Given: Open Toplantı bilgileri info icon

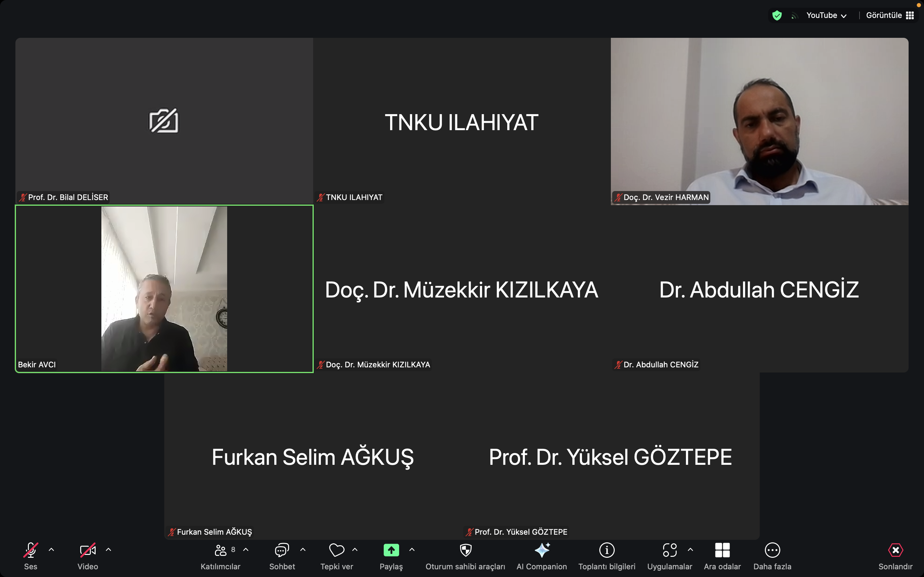Looking at the screenshot, I should [x=606, y=550].
